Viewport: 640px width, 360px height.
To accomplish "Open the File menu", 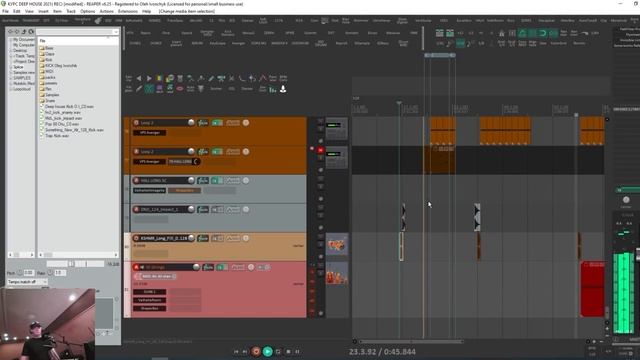I will tap(5, 11).
